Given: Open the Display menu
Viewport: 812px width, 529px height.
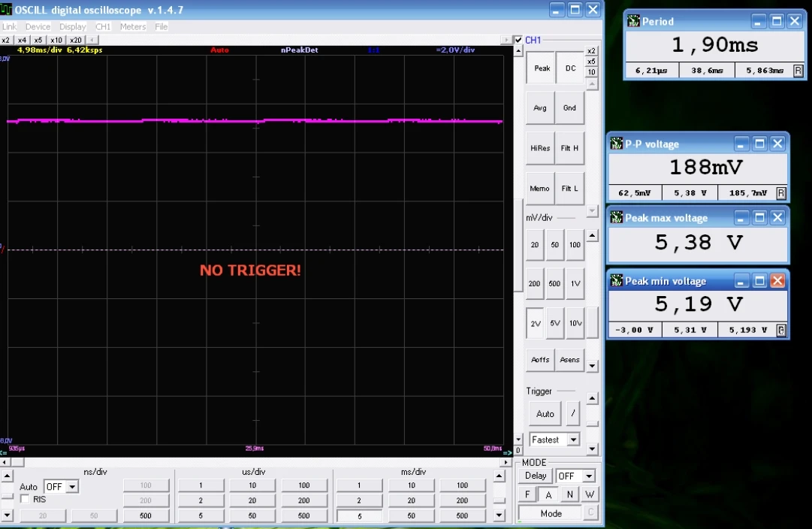Looking at the screenshot, I should pos(73,26).
